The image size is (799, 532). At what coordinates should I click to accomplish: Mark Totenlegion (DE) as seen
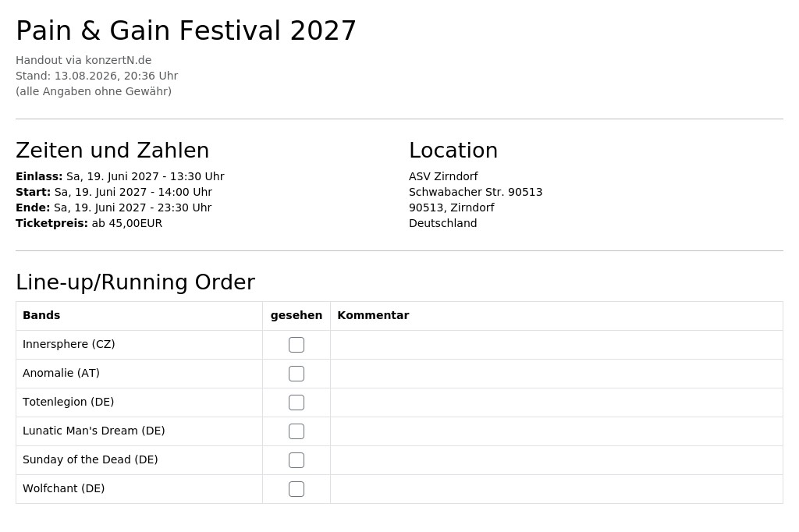pos(296,403)
